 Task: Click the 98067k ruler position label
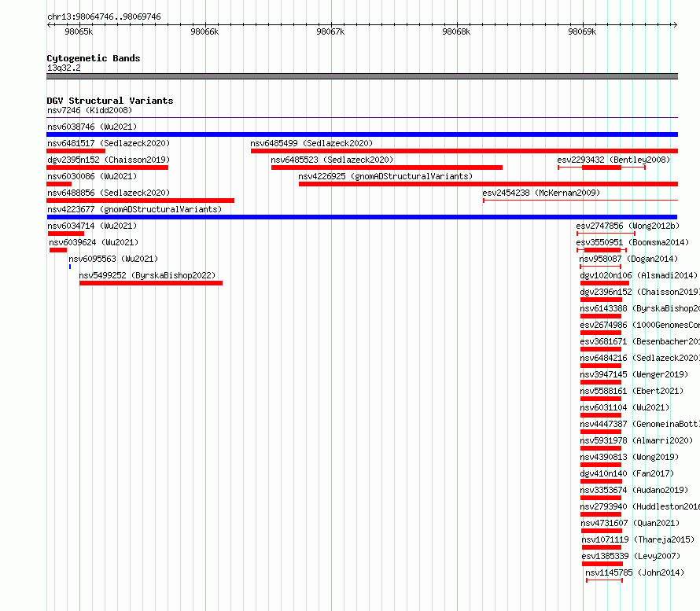[330, 31]
